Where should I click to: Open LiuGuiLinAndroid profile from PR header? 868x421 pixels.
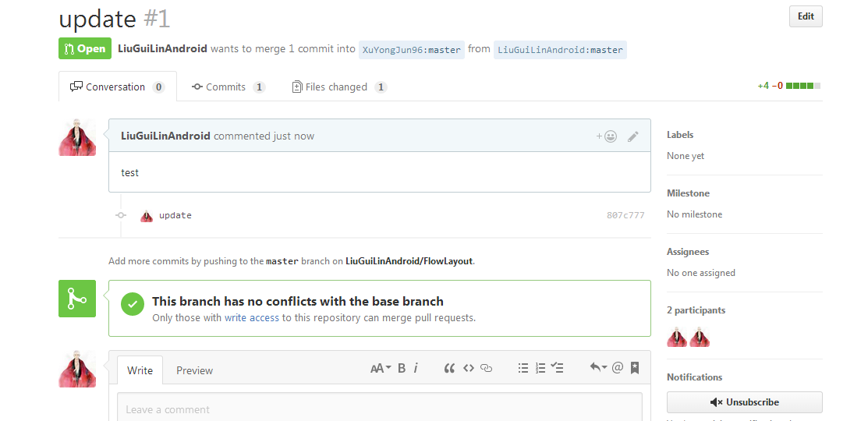[163, 48]
